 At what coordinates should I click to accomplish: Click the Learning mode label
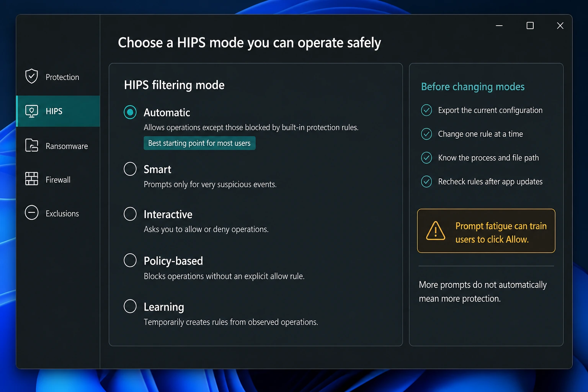[x=164, y=307]
